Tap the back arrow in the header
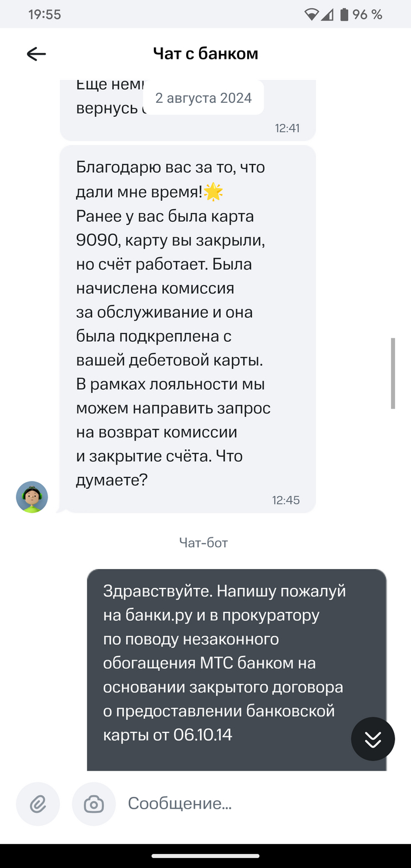This screenshot has height=868, width=411. (36, 54)
